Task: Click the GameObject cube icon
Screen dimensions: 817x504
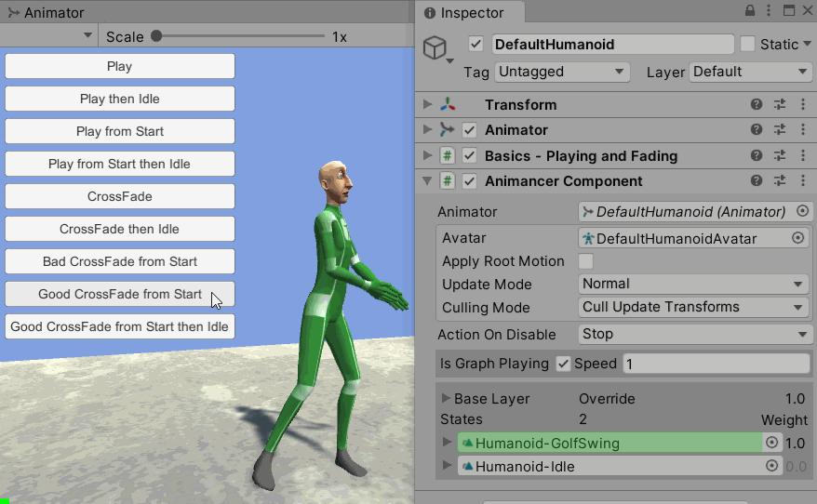Action: tap(435, 48)
